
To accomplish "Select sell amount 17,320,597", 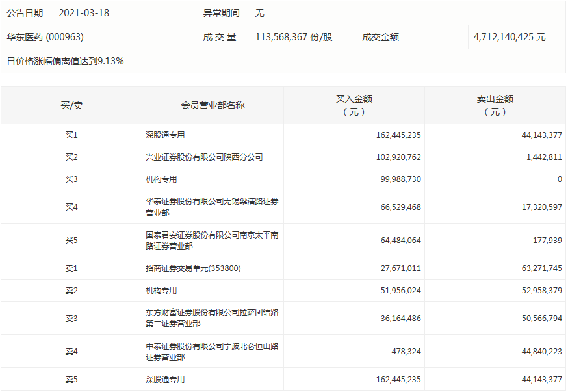I will tap(542, 207).
